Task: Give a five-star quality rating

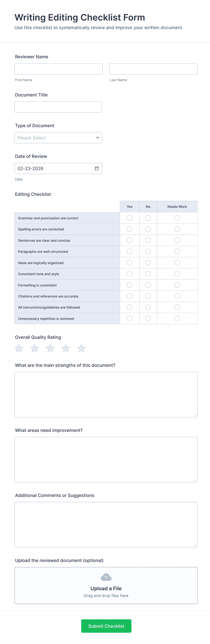Action: (82, 348)
